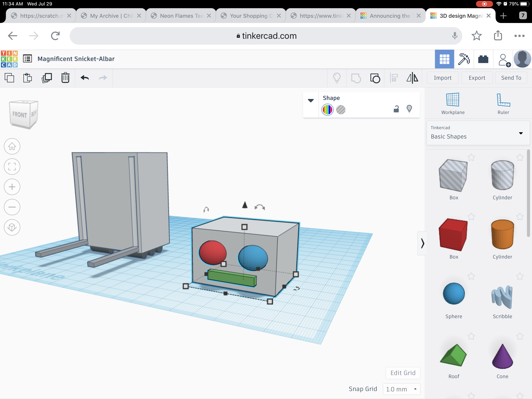Switch to https://www.tinke tab
The image size is (532, 399).
point(321,16)
